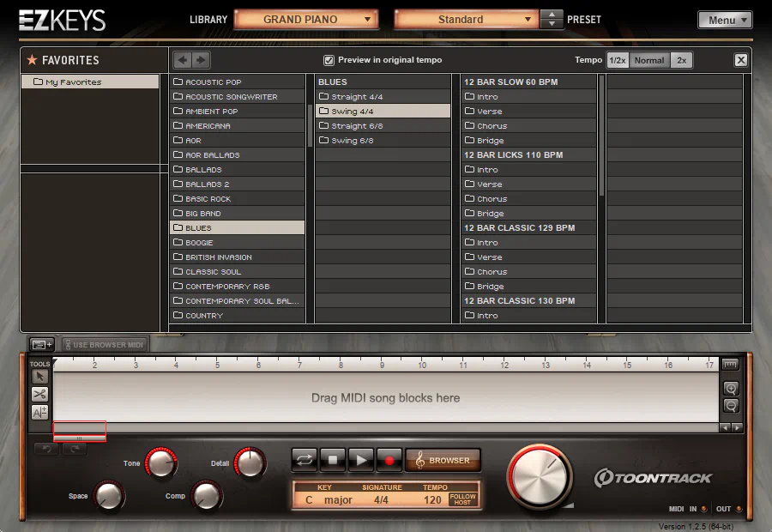The width and height of the screenshot is (772, 532).
Task: Click the major scale value
Action: pos(338,500)
